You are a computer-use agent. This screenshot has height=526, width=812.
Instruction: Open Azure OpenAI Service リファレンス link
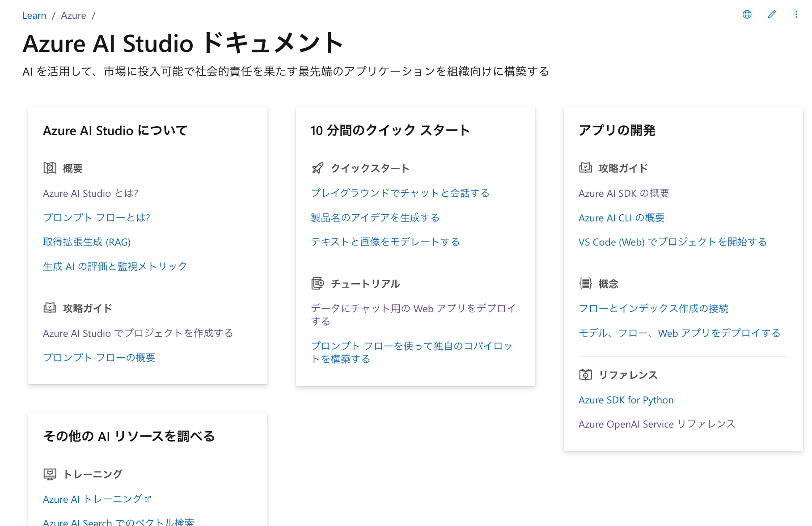click(x=657, y=424)
